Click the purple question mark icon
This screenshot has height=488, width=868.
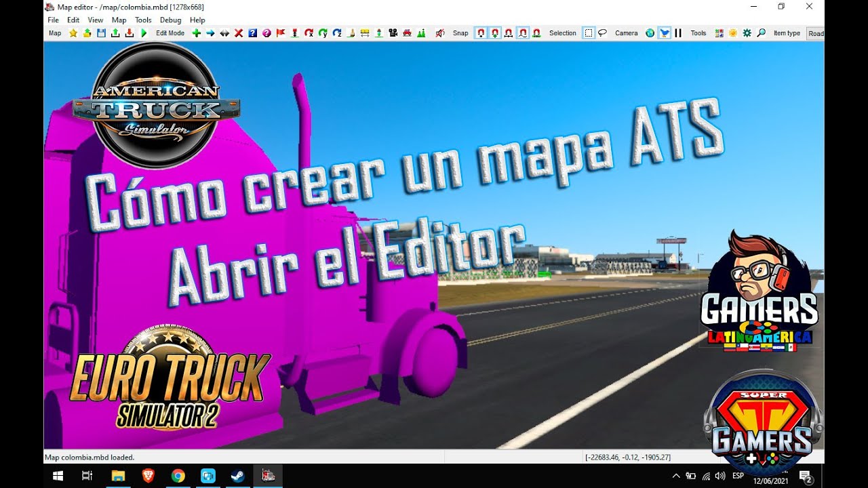pyautogui.click(x=267, y=33)
